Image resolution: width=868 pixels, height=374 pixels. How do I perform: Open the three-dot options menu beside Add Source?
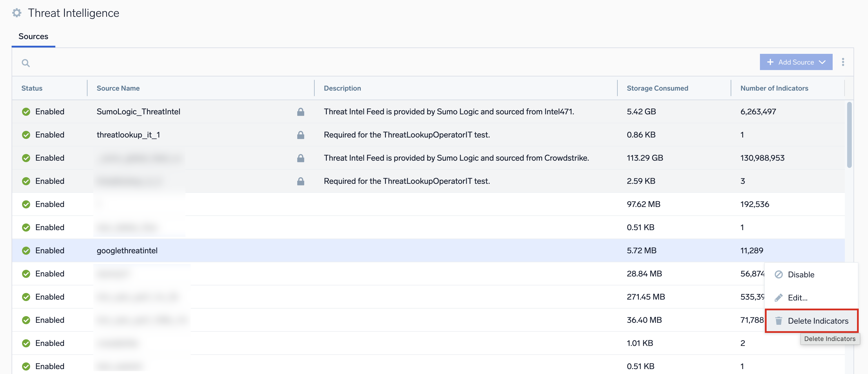tap(843, 62)
